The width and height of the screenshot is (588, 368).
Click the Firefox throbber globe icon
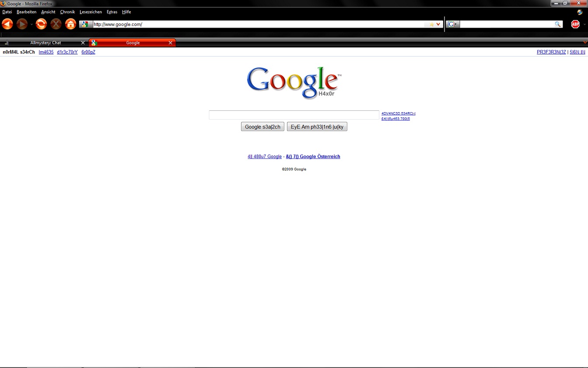(580, 12)
